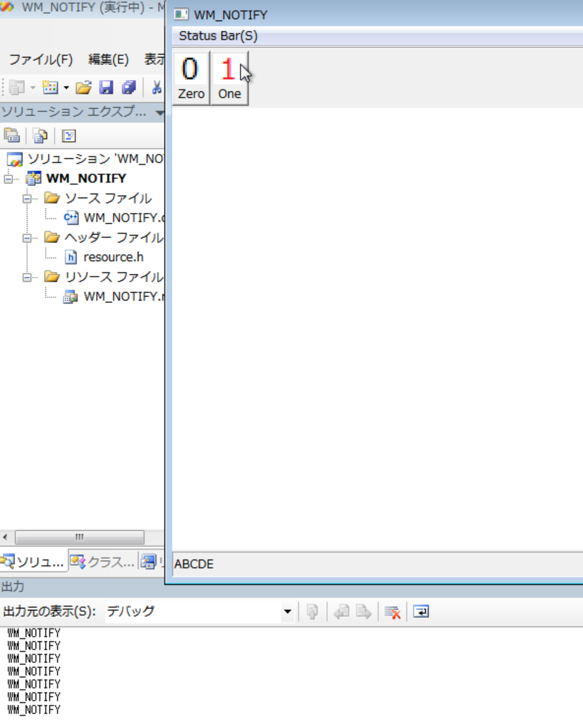
Task: Click the One toolbar button
Action: [230, 78]
